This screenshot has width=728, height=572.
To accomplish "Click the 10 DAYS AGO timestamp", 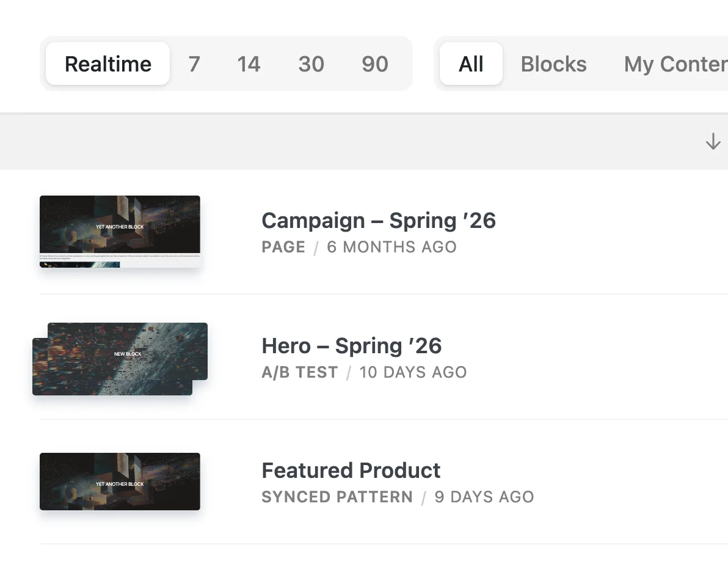I will point(413,373).
